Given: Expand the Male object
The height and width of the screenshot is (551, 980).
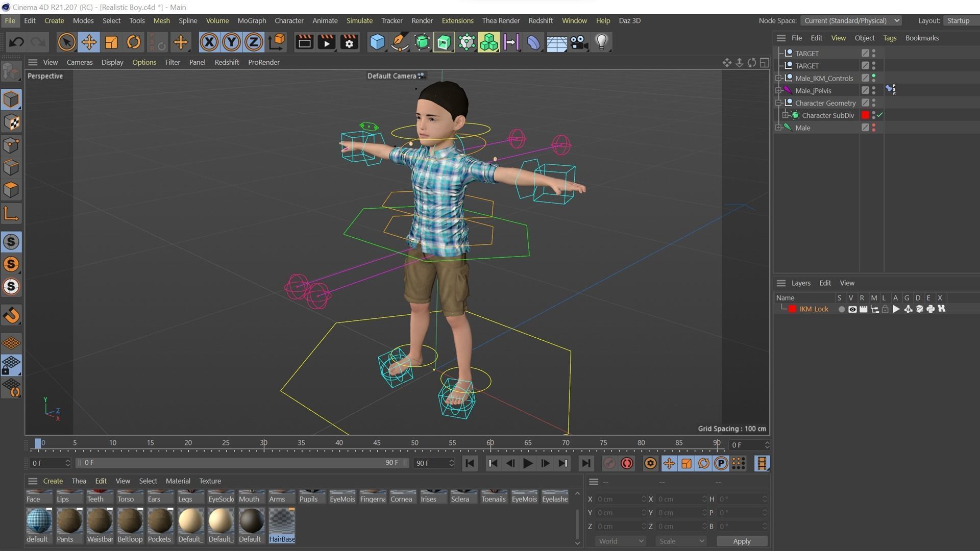Looking at the screenshot, I should point(778,128).
